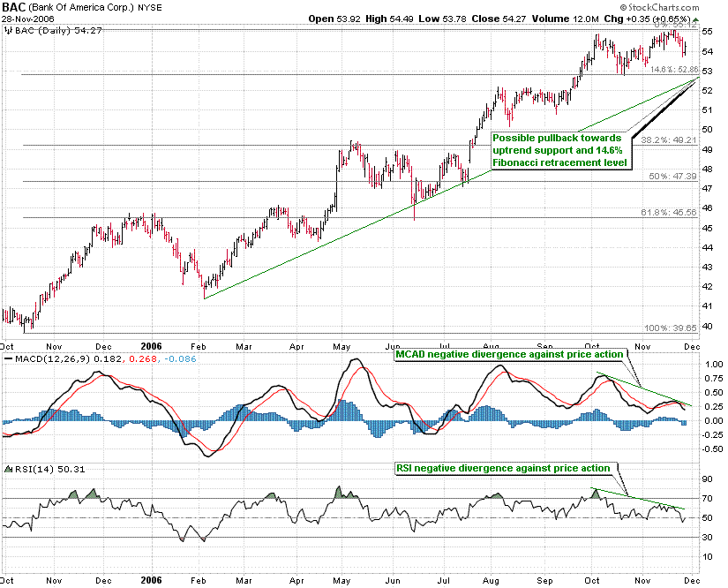Click the pullback towards uptrend support annotation
The width and height of the screenshot is (728, 588).
point(562,150)
